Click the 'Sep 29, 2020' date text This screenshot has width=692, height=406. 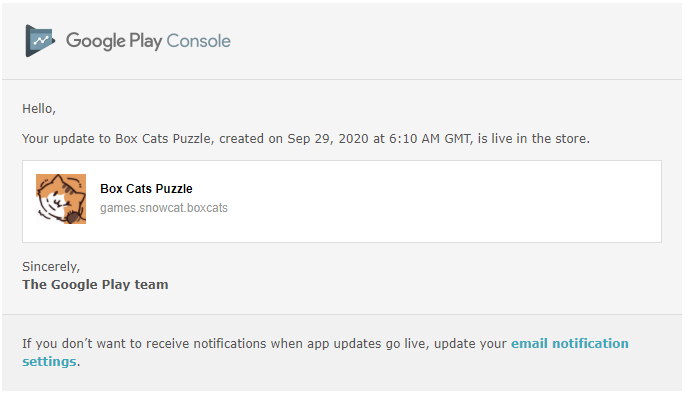pos(328,139)
